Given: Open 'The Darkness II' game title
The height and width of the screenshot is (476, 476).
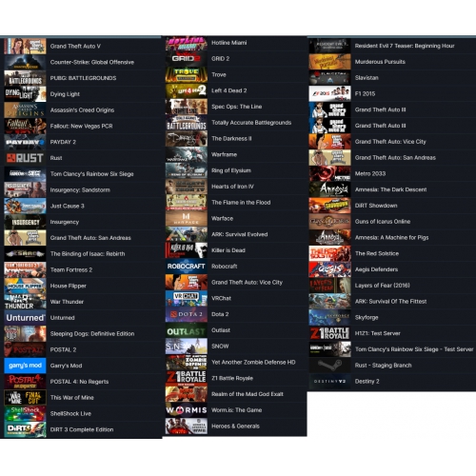Looking at the screenshot, I should [x=231, y=139].
